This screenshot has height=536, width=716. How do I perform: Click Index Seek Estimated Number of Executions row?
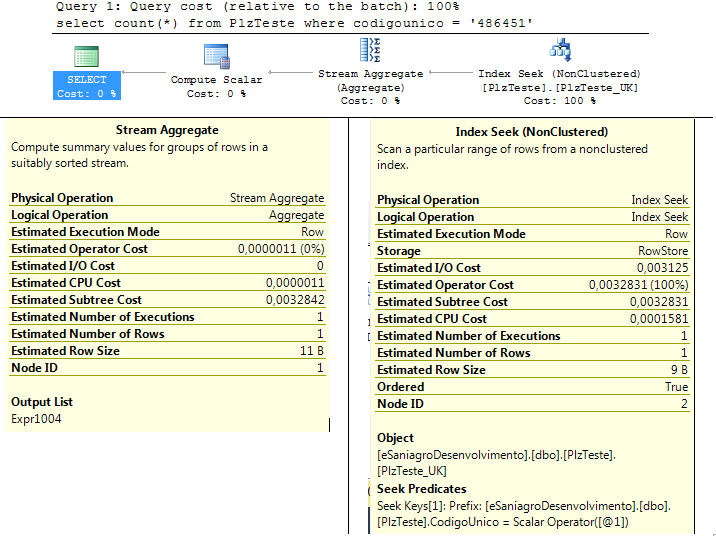click(x=532, y=336)
